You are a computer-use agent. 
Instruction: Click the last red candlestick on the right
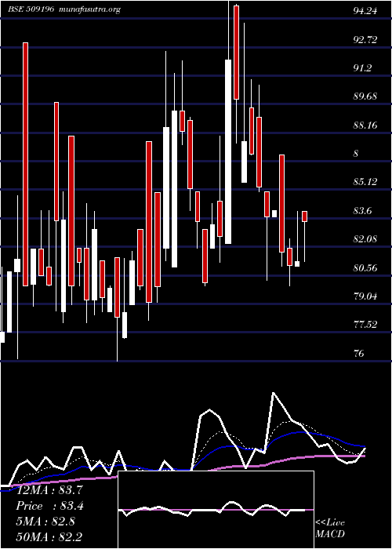pos(304,216)
